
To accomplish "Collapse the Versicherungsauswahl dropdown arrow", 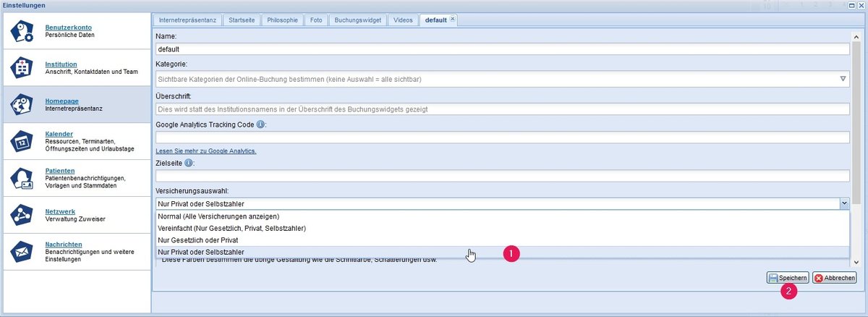I will (x=844, y=204).
